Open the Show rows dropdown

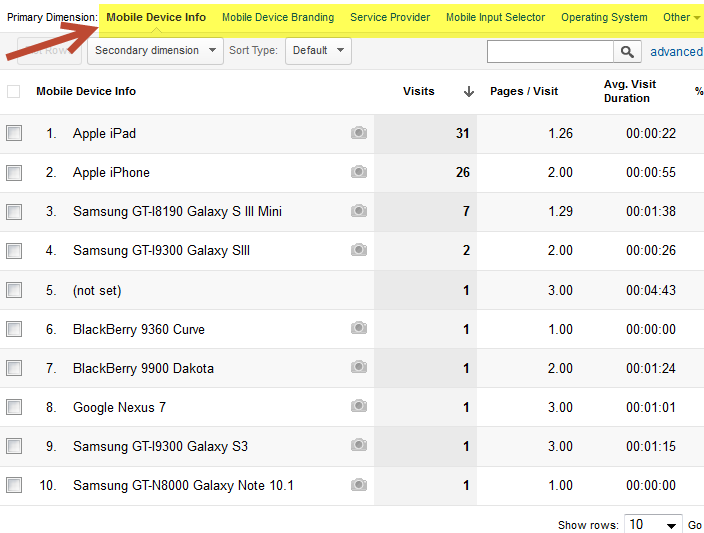(653, 524)
